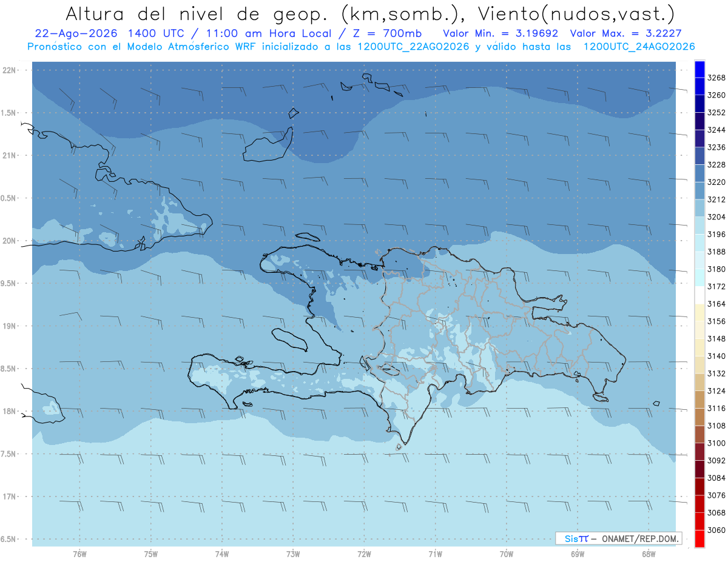Click the 18N latitude label

pyautogui.click(x=10, y=411)
